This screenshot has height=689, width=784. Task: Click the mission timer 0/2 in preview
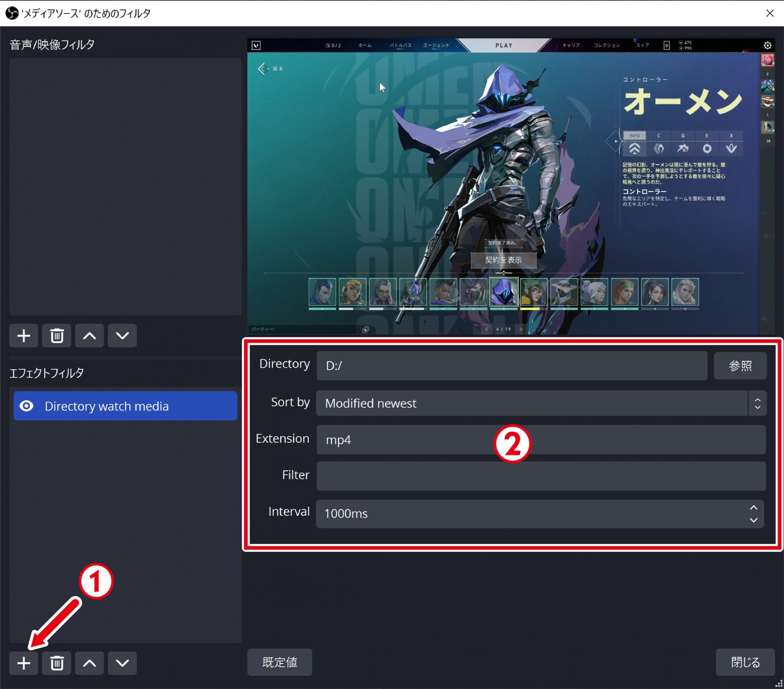coord(333,46)
